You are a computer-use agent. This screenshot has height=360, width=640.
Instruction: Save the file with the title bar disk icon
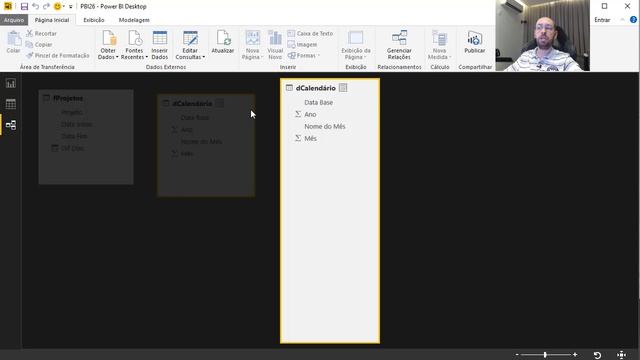pyautogui.click(x=24, y=7)
